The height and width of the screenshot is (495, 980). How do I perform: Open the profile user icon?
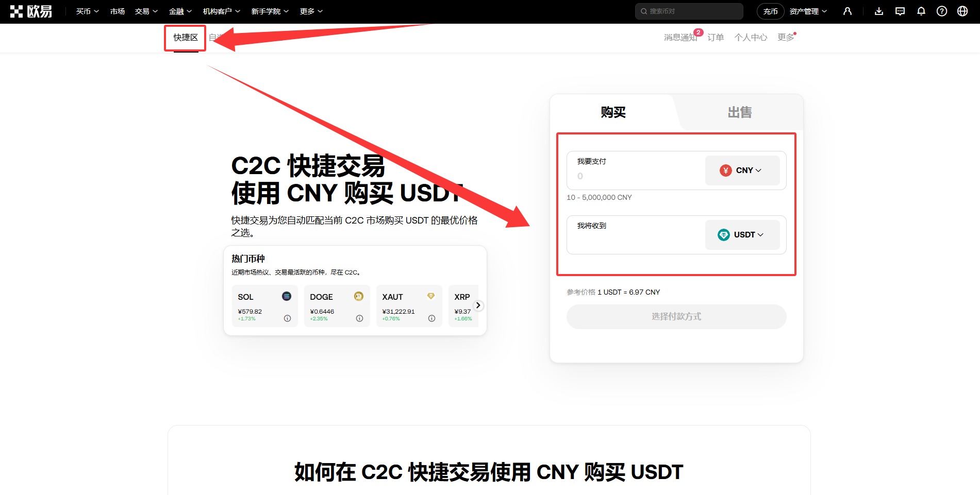[x=848, y=11]
